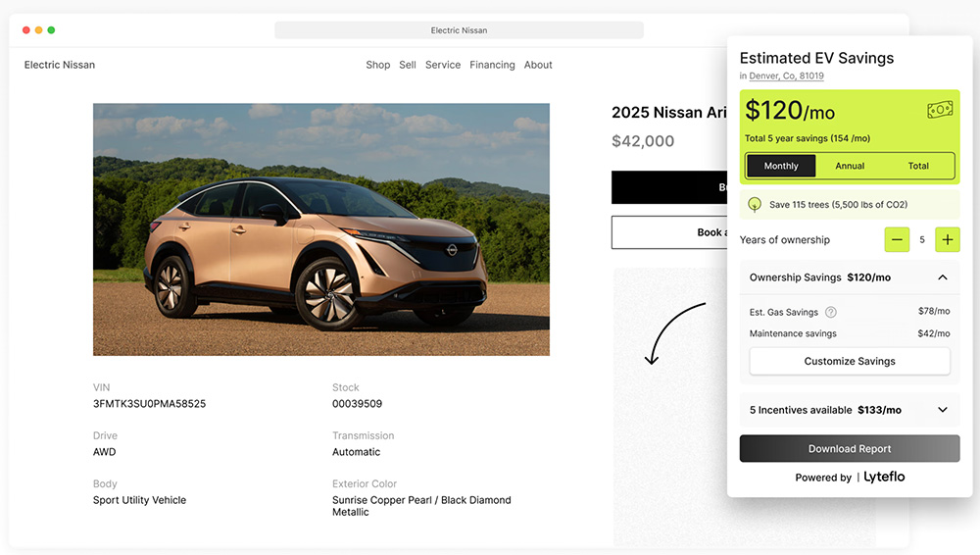The height and width of the screenshot is (555, 980).
Task: Click the question mark beside Est. Gas Savings
Action: pyautogui.click(x=831, y=312)
